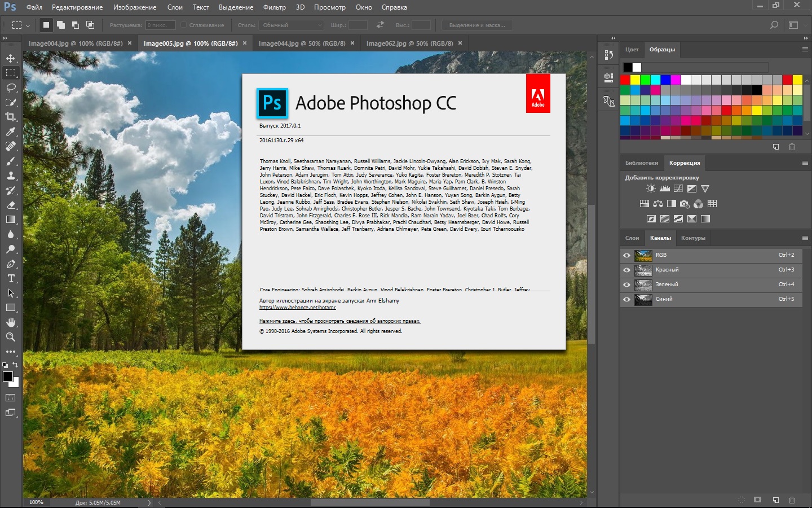Pick the Eyedropper tool
Screen dimensions: 812x508
pos(11,132)
